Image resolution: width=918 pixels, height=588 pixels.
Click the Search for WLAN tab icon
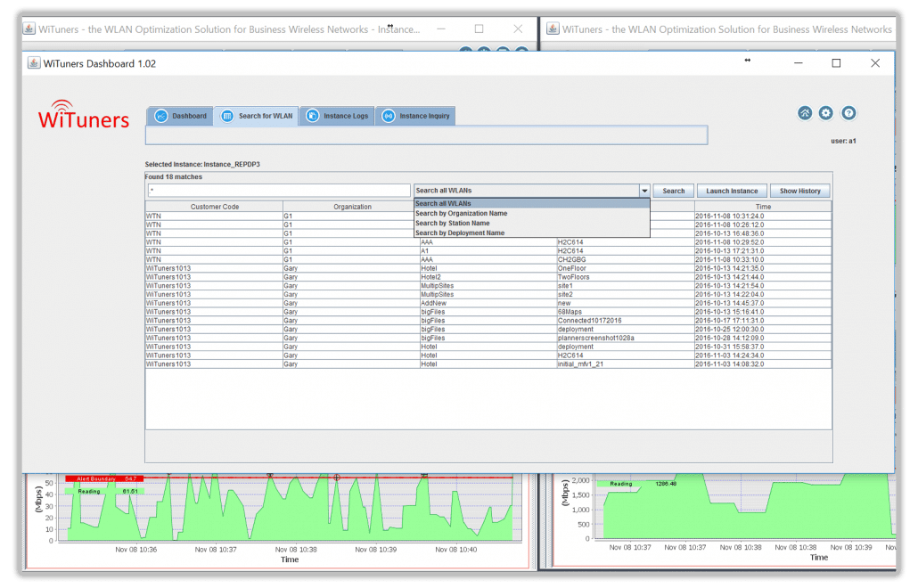(x=227, y=116)
